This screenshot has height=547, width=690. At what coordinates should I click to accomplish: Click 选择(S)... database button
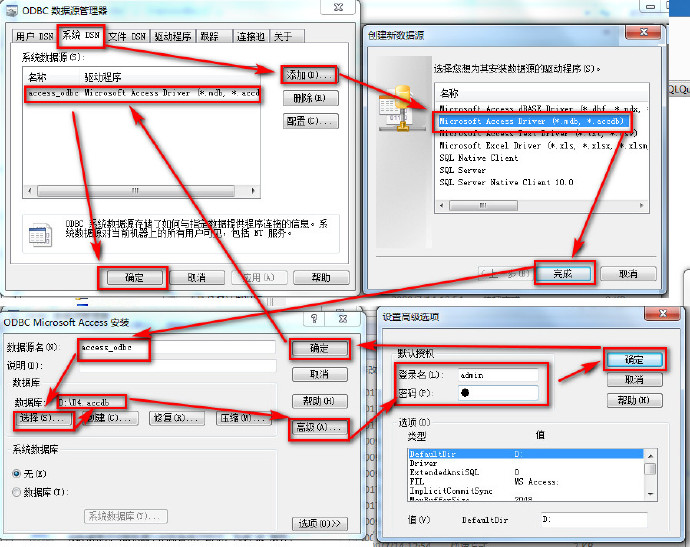click(x=42, y=418)
